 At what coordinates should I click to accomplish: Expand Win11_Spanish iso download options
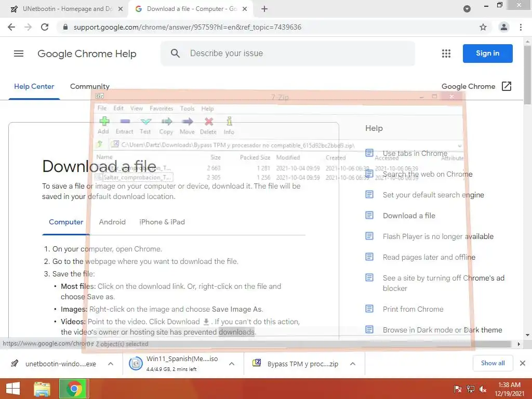pyautogui.click(x=232, y=364)
